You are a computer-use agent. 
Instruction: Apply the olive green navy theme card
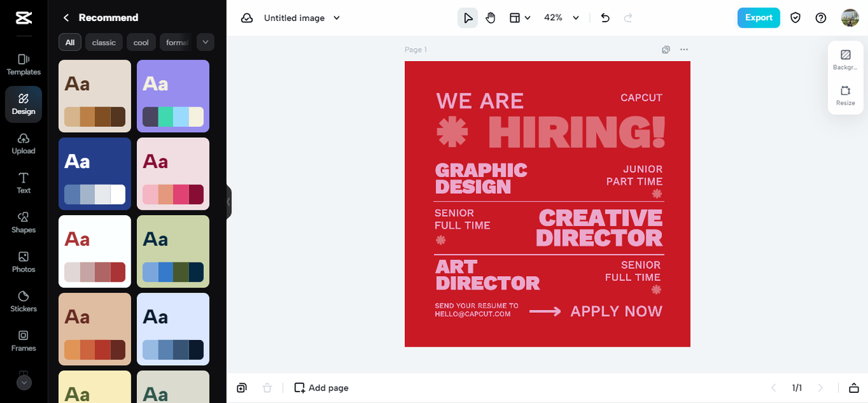pos(173,251)
